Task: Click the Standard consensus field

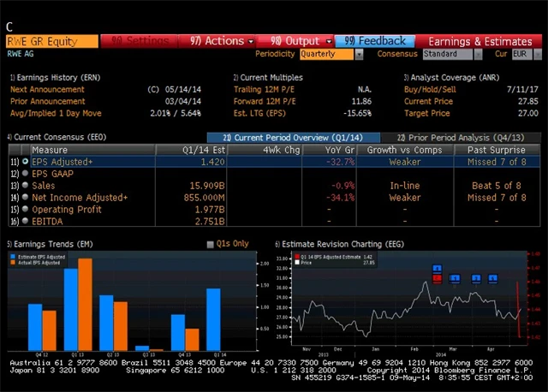Action: (x=448, y=54)
